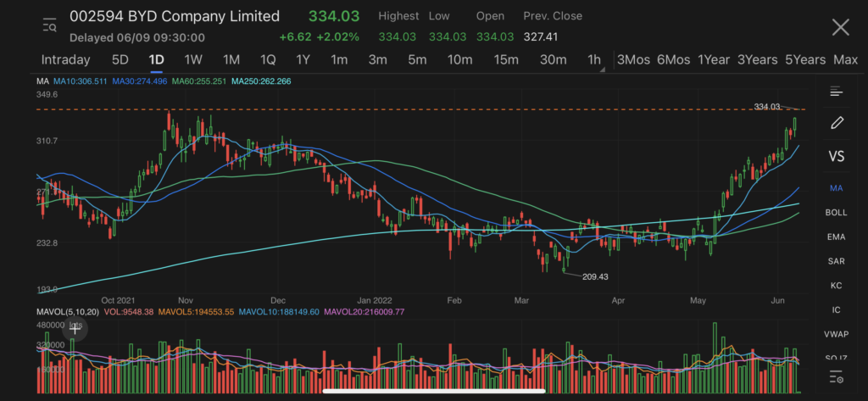
Task: Click the MAVOL10:188149.60 value
Action: tap(279, 312)
